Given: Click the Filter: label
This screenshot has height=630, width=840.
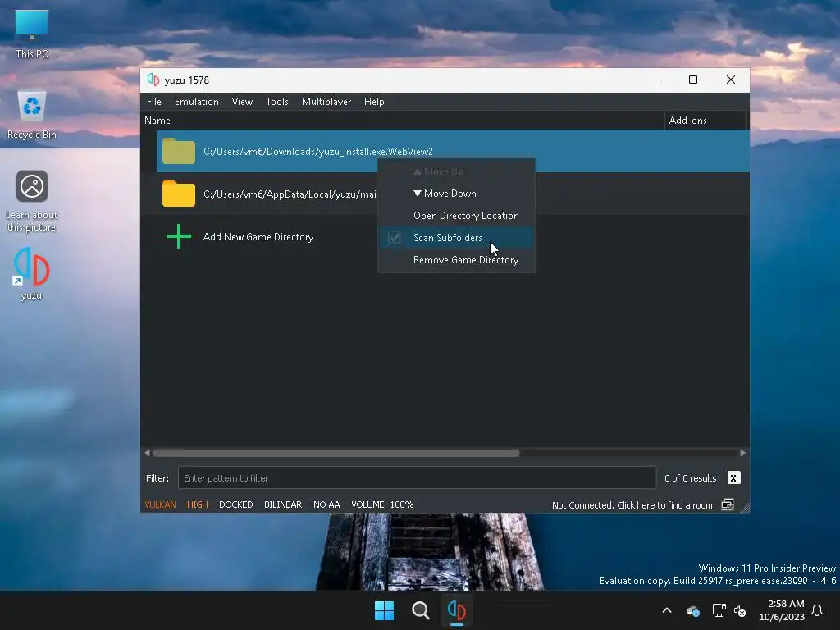Looking at the screenshot, I should [x=157, y=478].
